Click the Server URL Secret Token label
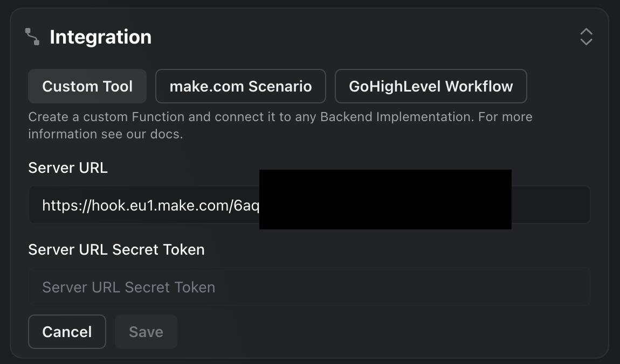Image resolution: width=620 pixels, height=364 pixels. click(x=116, y=249)
